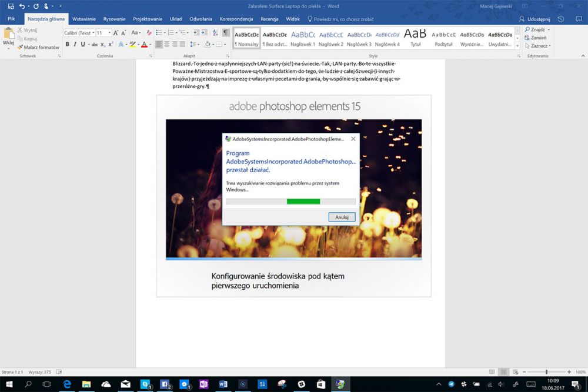Click the Powiedz mi, co chcesz zrobić field
This screenshot has width=588, height=392.
click(x=340, y=19)
